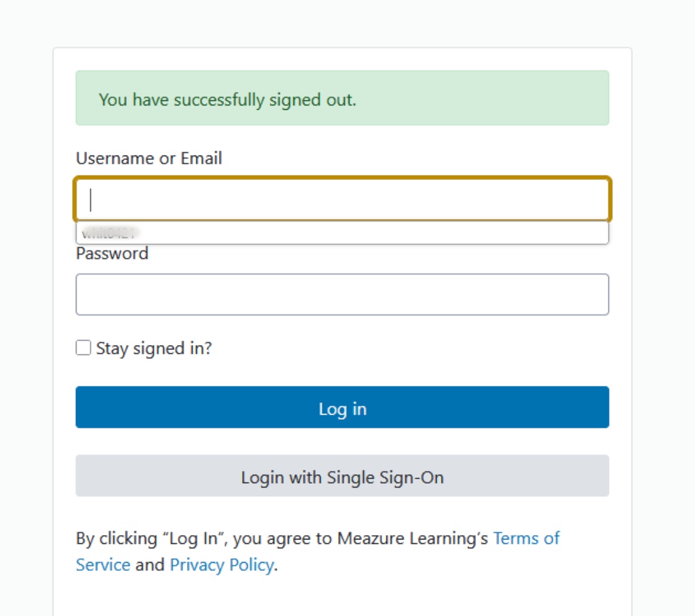The width and height of the screenshot is (695, 616).
Task: Click the Username or Email input field
Action: coord(342,199)
